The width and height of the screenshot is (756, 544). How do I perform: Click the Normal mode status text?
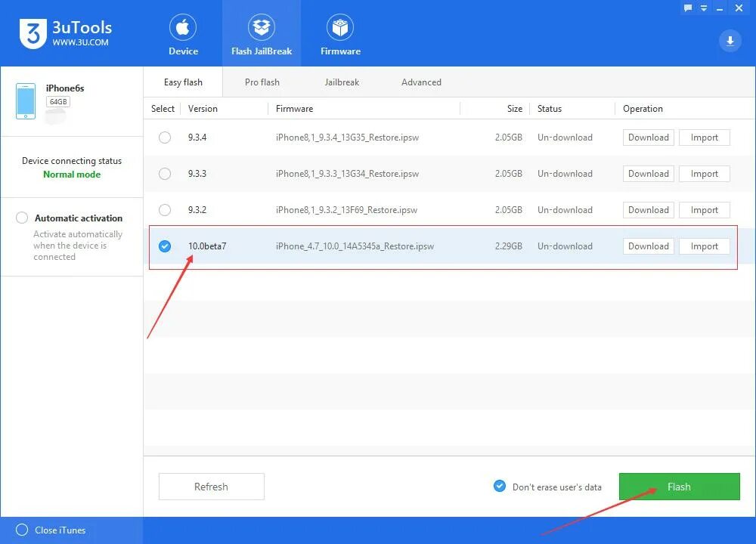click(x=72, y=175)
